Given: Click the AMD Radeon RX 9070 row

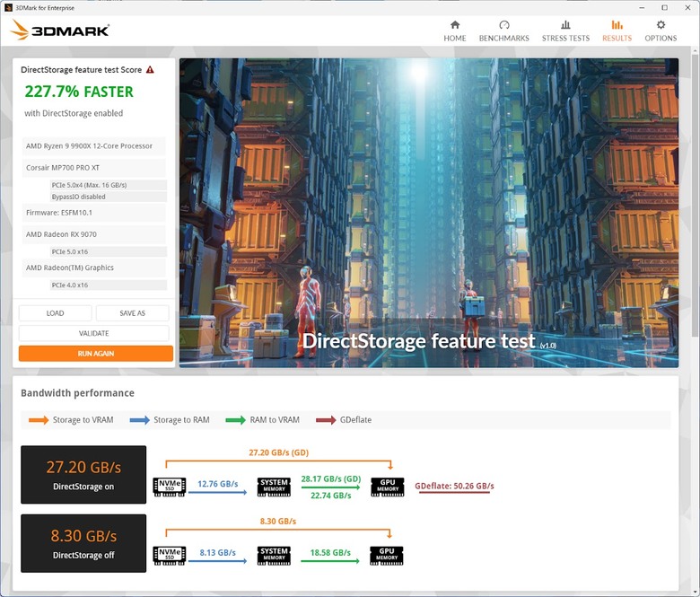Looking at the screenshot, I should click(93, 234).
